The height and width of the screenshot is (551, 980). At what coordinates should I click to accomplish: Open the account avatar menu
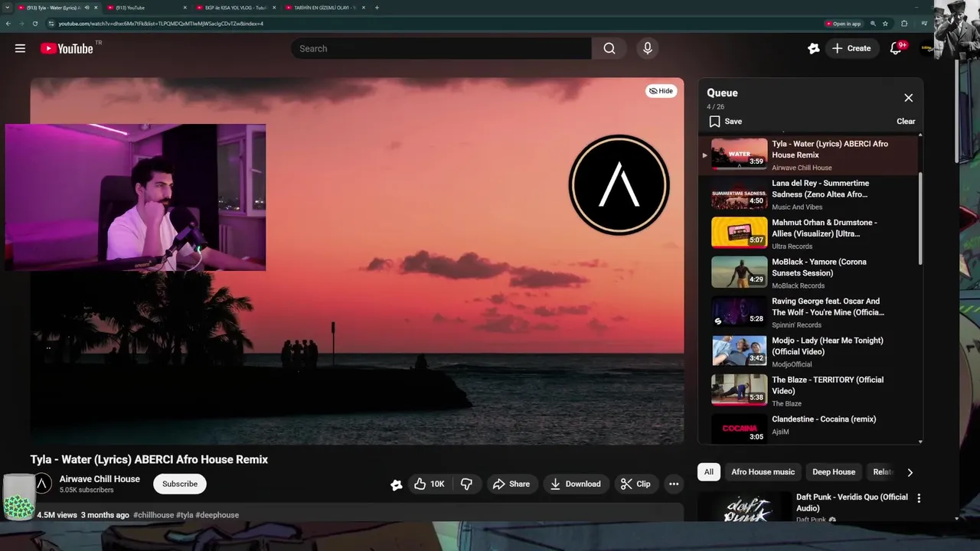coord(926,48)
